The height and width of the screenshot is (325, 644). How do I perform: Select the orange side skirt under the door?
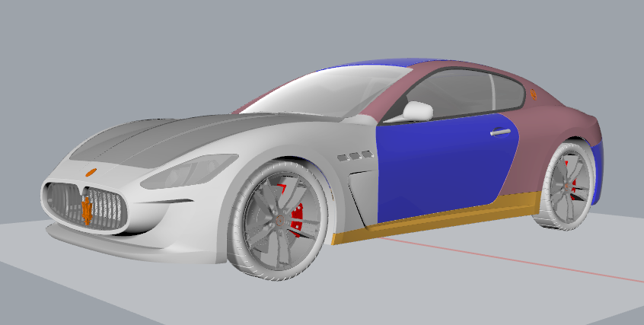coord(435,218)
